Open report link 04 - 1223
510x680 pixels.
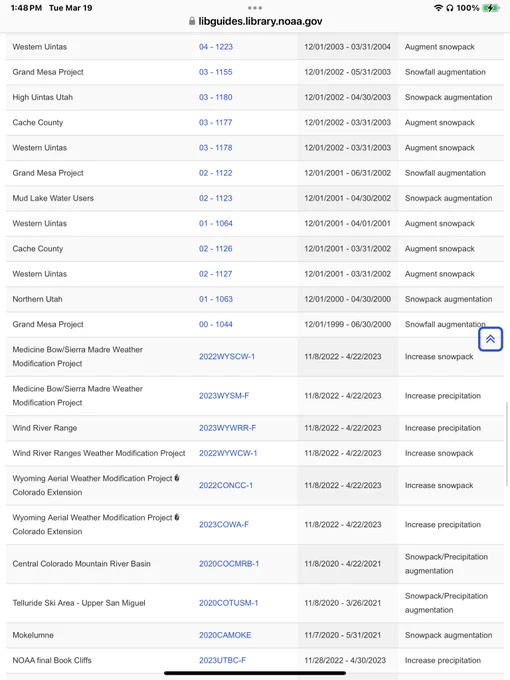[x=216, y=47]
